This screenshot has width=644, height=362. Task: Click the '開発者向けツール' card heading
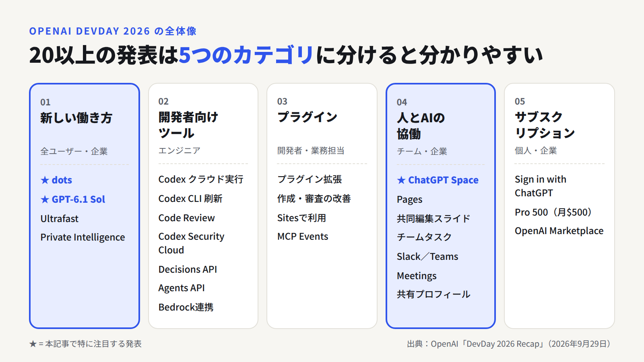click(x=188, y=125)
